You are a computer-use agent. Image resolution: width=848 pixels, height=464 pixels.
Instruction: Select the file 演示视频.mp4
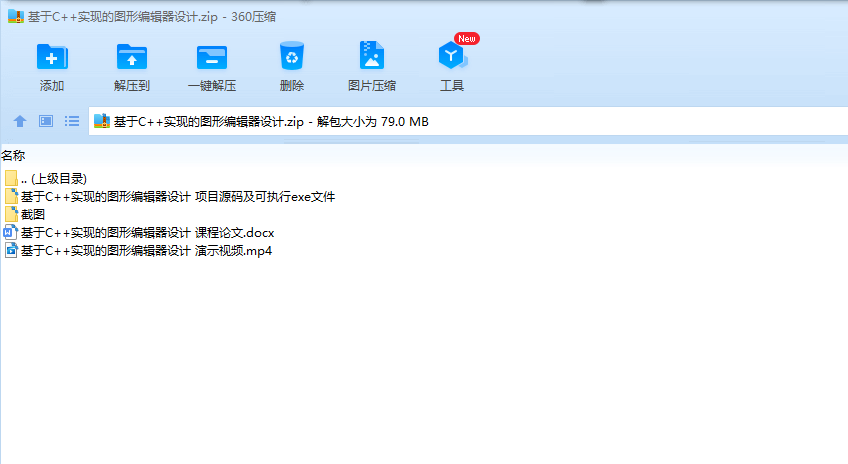[x=146, y=250]
